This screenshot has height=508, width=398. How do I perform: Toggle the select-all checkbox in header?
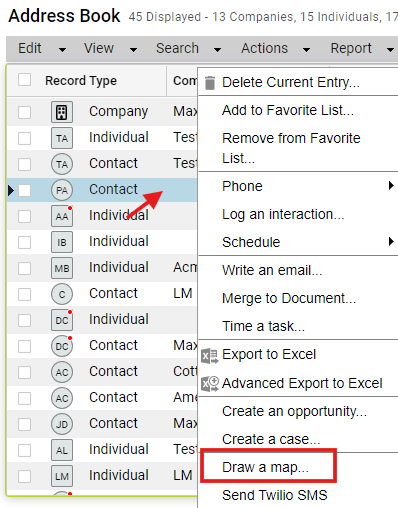click(x=25, y=80)
